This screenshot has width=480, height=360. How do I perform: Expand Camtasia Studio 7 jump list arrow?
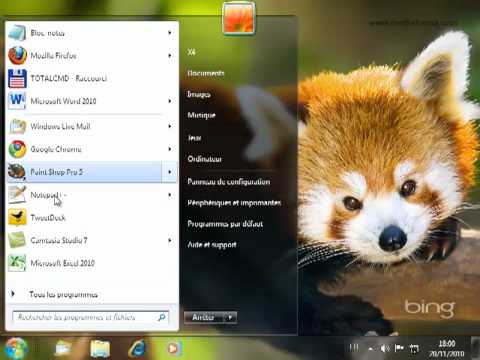tap(170, 240)
